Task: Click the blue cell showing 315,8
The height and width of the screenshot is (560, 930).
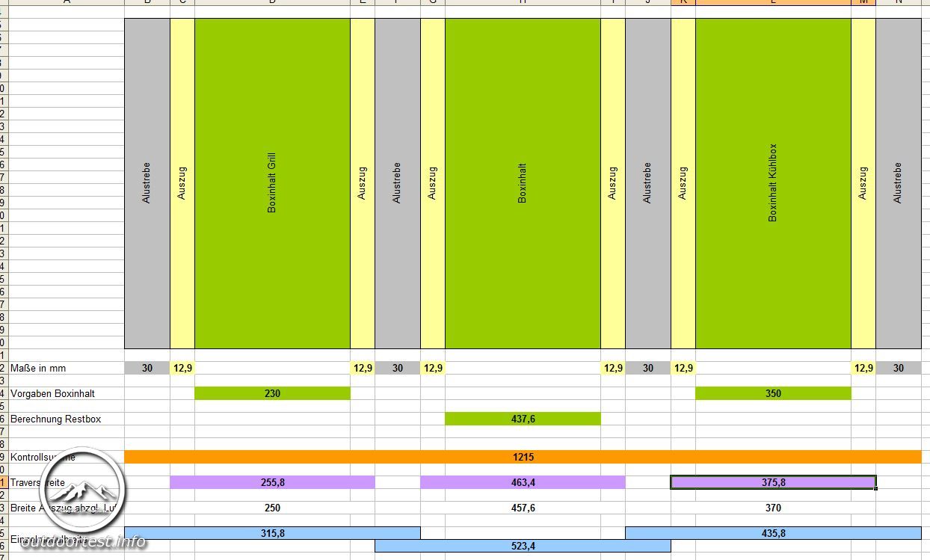Action: tap(272, 533)
